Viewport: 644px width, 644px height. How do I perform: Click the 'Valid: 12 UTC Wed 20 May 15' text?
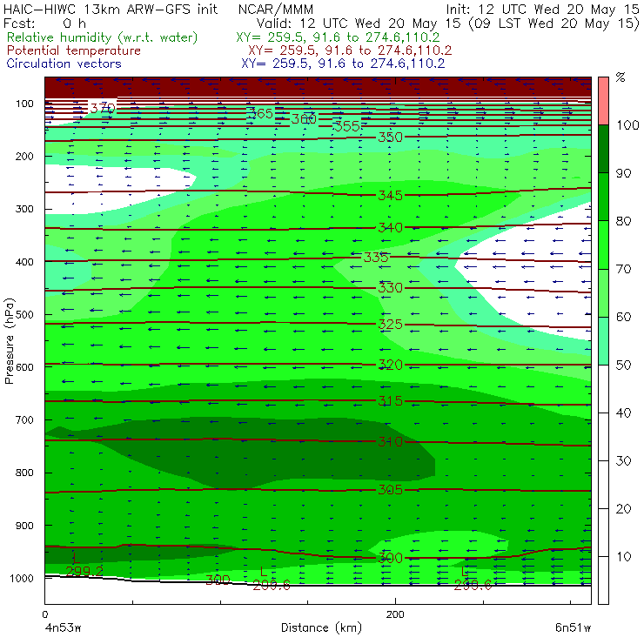click(x=359, y=23)
